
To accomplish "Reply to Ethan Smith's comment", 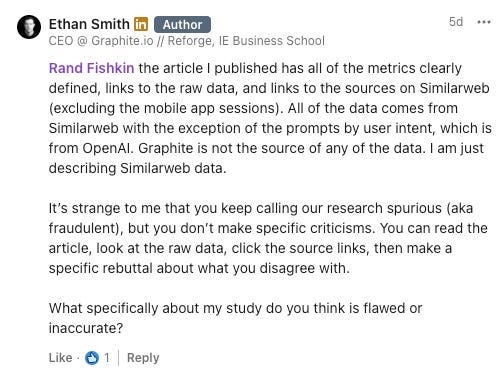I will pyautogui.click(x=143, y=358).
